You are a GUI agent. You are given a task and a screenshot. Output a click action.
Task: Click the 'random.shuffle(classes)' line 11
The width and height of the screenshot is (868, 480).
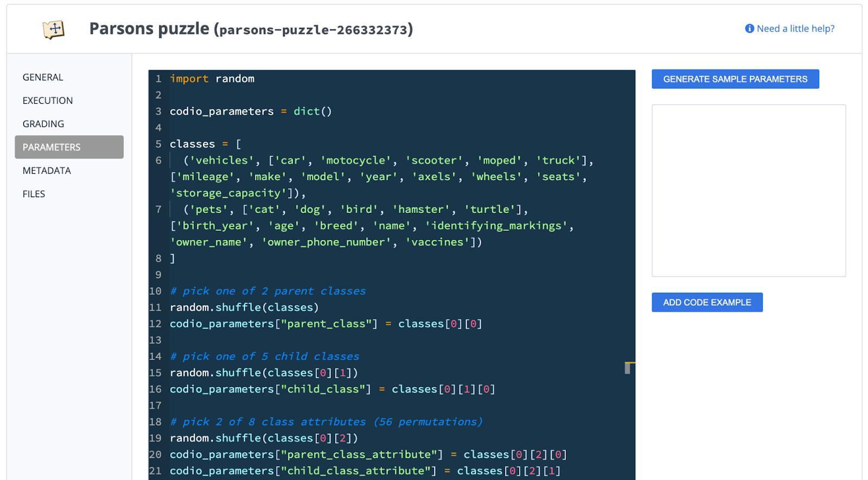click(244, 307)
